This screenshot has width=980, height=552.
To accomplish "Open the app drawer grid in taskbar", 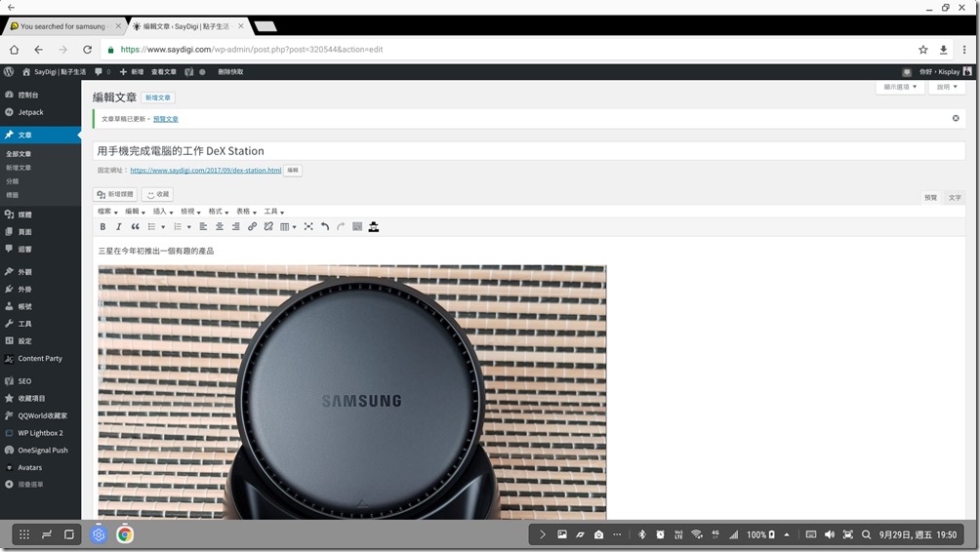I will pos(23,534).
